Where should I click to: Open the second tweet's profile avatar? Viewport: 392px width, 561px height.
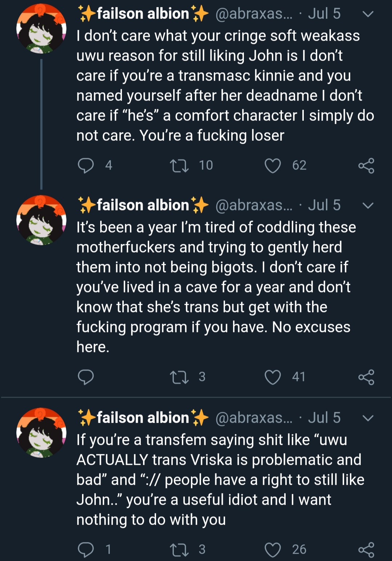41,220
